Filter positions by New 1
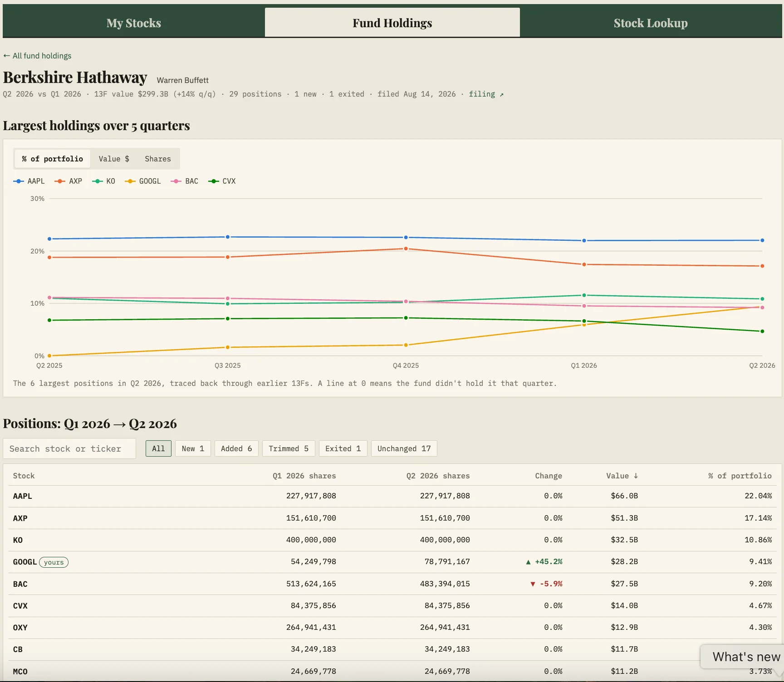 [193, 448]
